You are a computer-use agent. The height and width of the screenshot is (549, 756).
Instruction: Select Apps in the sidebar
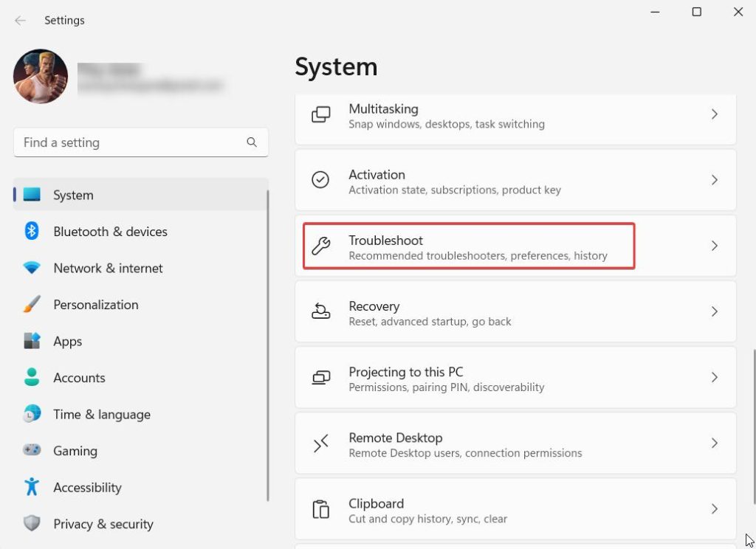point(67,342)
